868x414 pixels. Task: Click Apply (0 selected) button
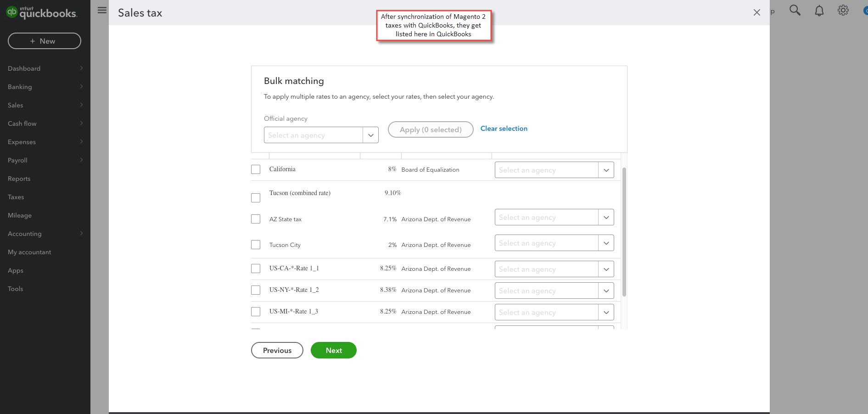pos(431,129)
